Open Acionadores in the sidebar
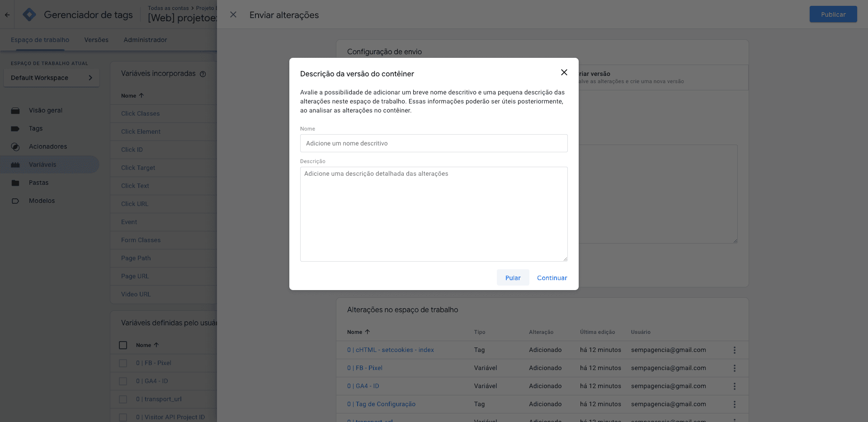The width and height of the screenshot is (868, 422). [x=48, y=146]
